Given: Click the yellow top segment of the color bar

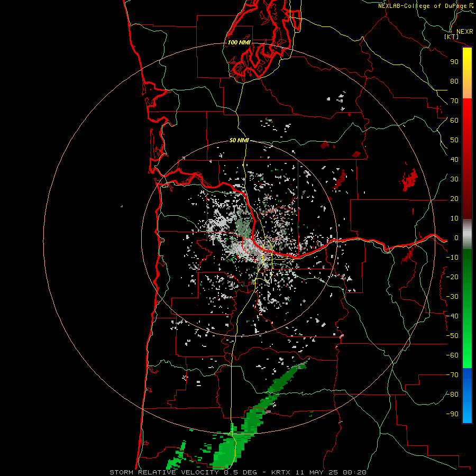Looking at the screenshot, I should click(467, 73).
